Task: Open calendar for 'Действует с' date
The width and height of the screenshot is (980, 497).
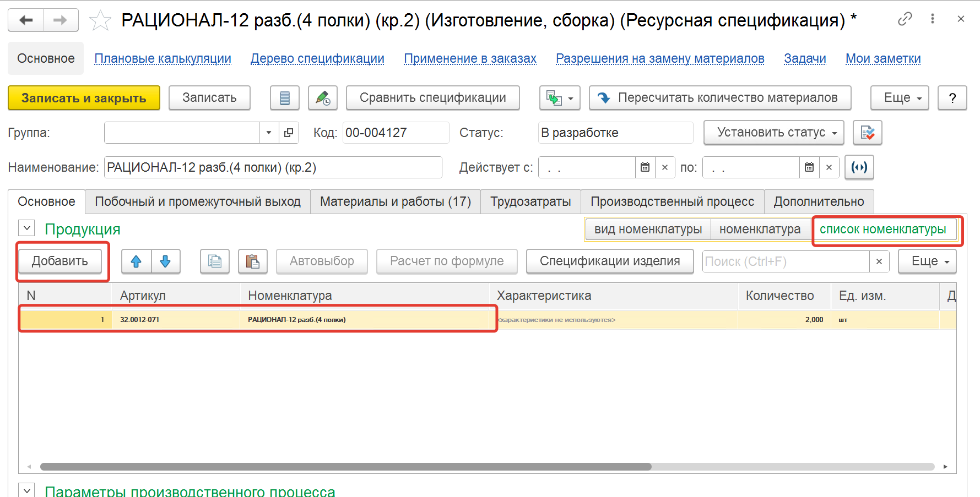Action: pos(645,167)
